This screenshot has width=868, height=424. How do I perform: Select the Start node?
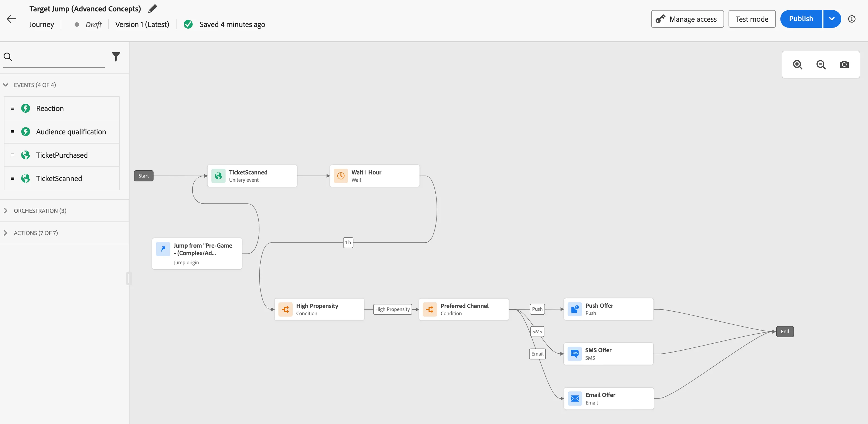tap(144, 176)
